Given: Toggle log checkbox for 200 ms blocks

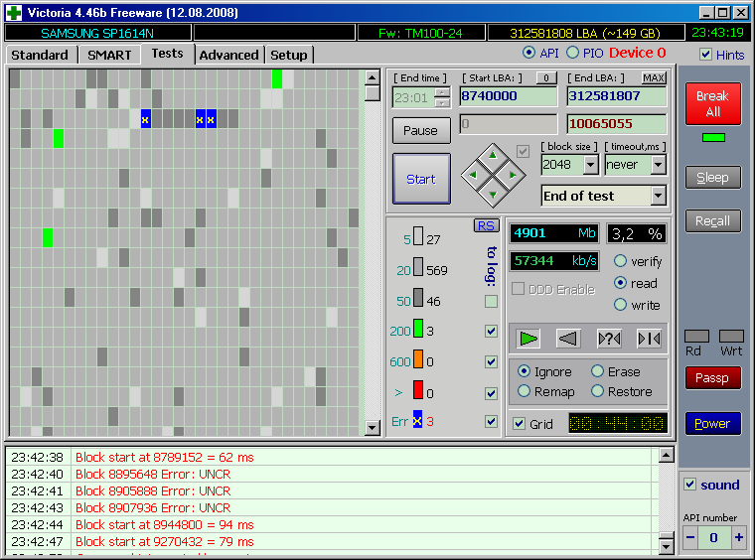Looking at the screenshot, I should tap(491, 331).
